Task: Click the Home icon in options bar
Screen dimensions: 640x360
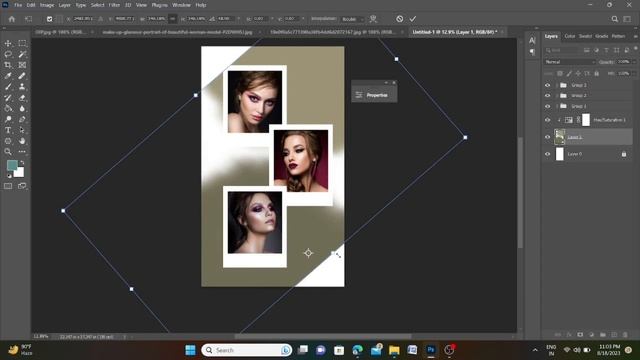Action: (11, 19)
